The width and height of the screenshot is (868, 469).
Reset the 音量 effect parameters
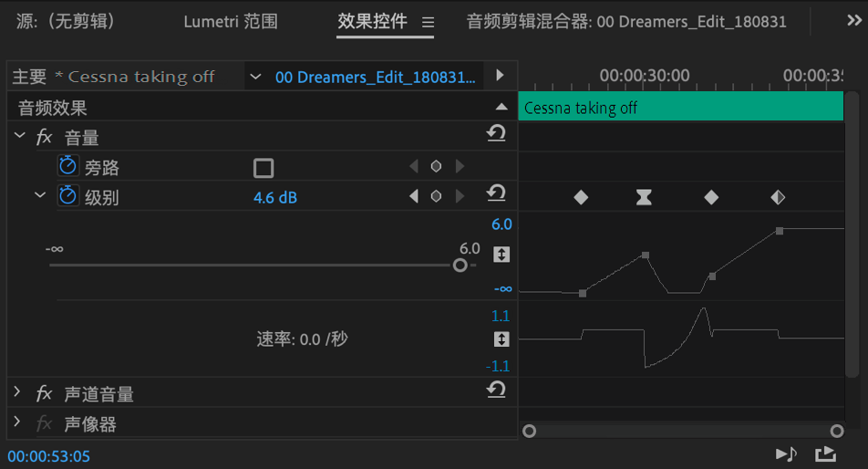(496, 133)
